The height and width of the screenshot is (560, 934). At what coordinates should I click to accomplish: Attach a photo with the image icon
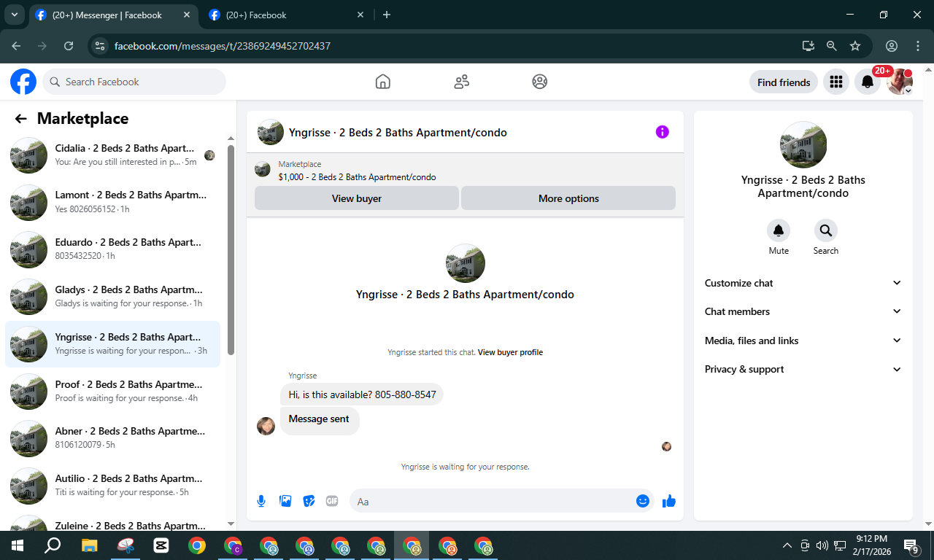pyautogui.click(x=285, y=501)
